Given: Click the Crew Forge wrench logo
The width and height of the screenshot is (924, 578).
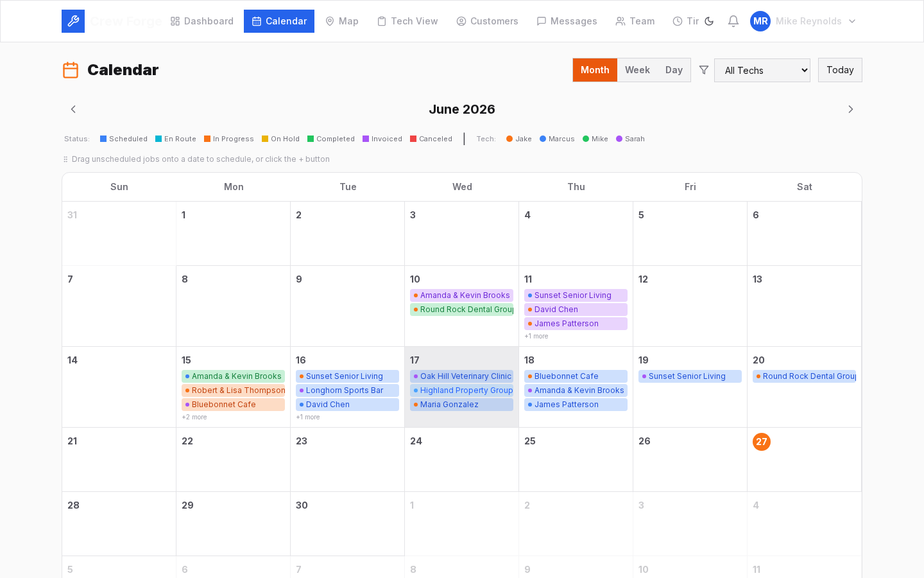Looking at the screenshot, I should coord(73,21).
